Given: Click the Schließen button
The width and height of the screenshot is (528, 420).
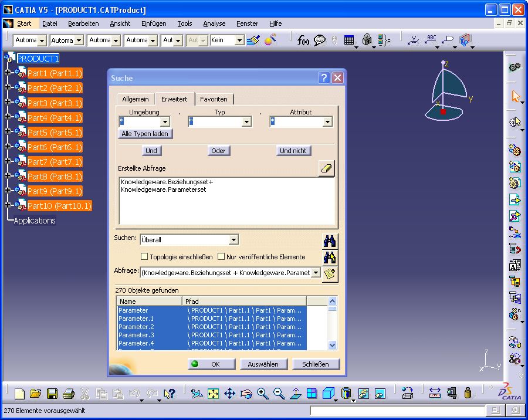Looking at the screenshot, I should [x=316, y=364].
